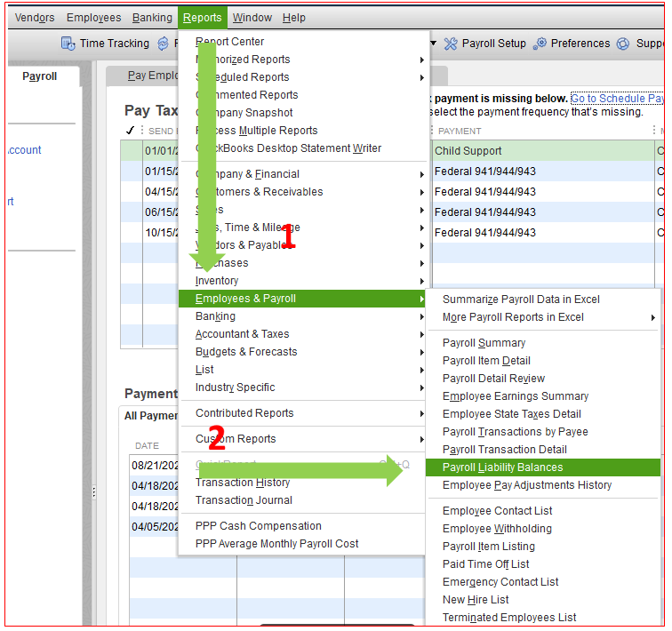The image size is (672, 631).
Task: Expand Accountant & Taxes submenu arrow
Action: pos(421,334)
